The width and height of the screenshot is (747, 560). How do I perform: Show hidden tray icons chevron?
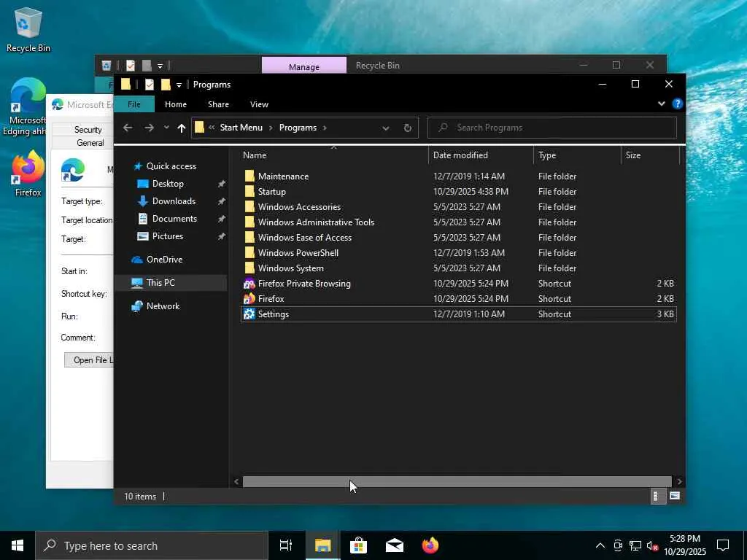[600, 545]
